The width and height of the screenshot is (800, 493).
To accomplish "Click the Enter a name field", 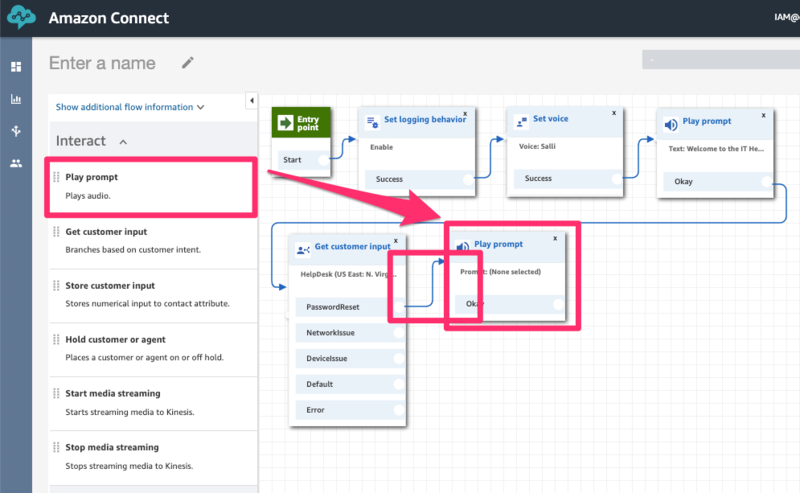I will click(102, 63).
